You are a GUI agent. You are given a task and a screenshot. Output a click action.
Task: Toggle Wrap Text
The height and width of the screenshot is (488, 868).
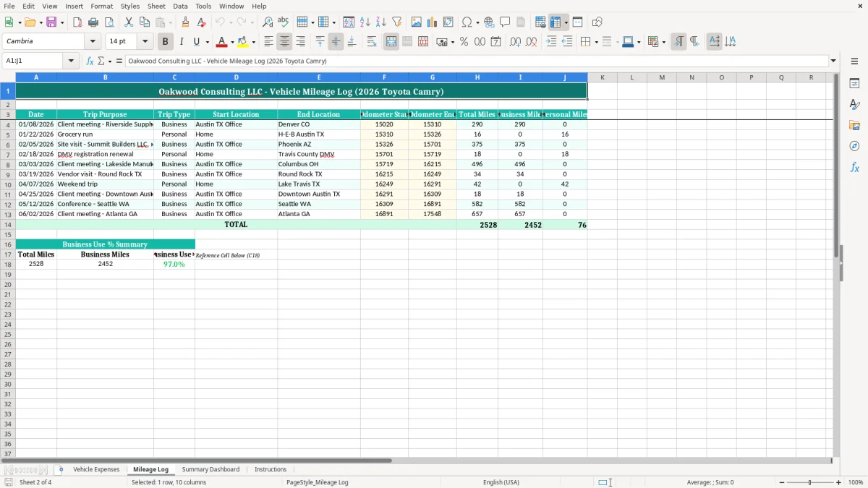(x=372, y=42)
